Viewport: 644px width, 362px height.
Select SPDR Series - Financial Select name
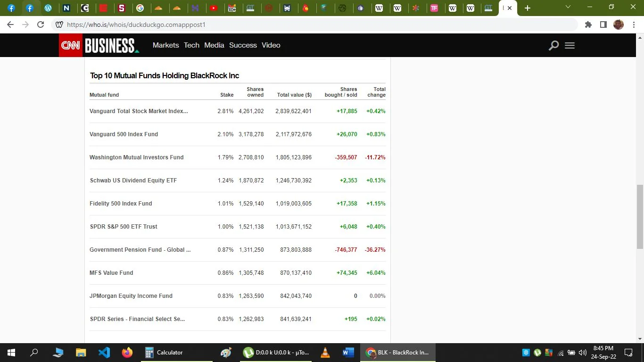tap(137, 319)
